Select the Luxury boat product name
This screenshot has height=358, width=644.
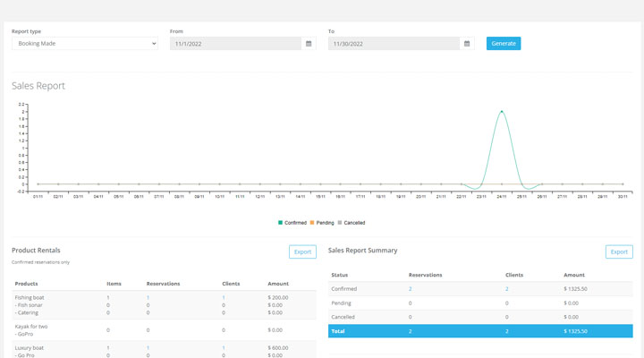point(30,348)
